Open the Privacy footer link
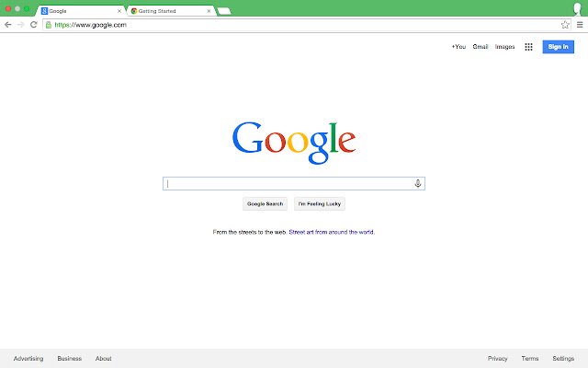Image resolution: width=588 pixels, height=368 pixels. coord(498,359)
